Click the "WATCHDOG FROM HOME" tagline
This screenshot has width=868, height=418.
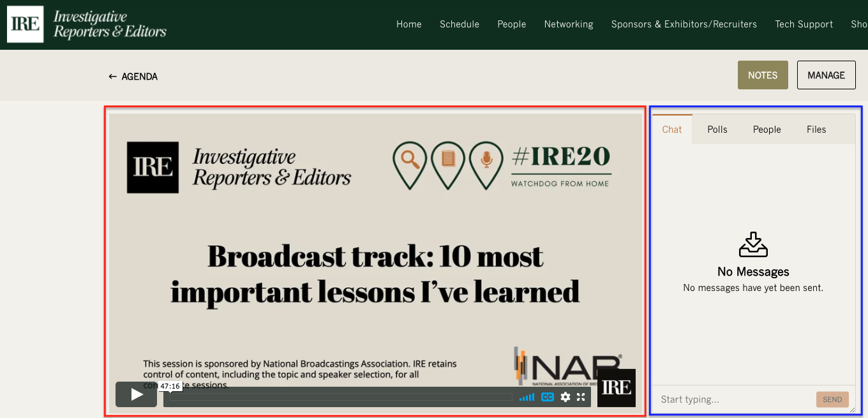point(560,184)
